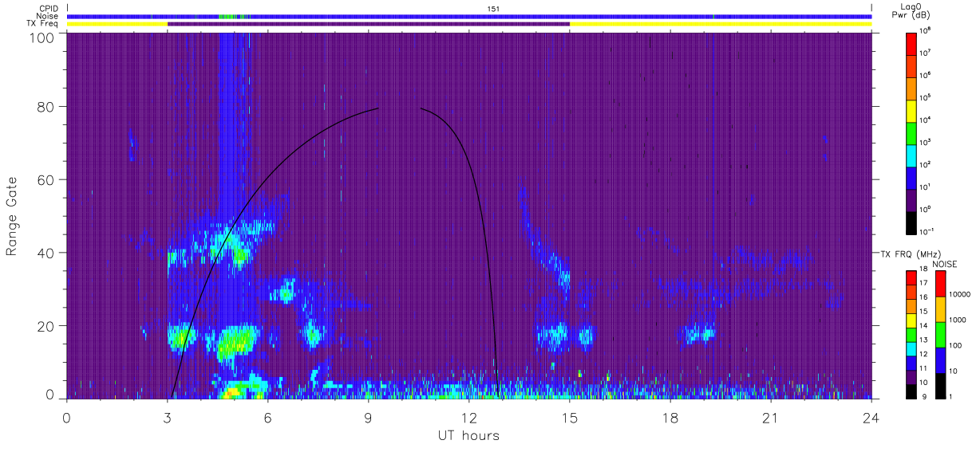This screenshot has height=452, width=980.
Task: Click the green segment of the NOISE colorbar
Action: coord(940,334)
